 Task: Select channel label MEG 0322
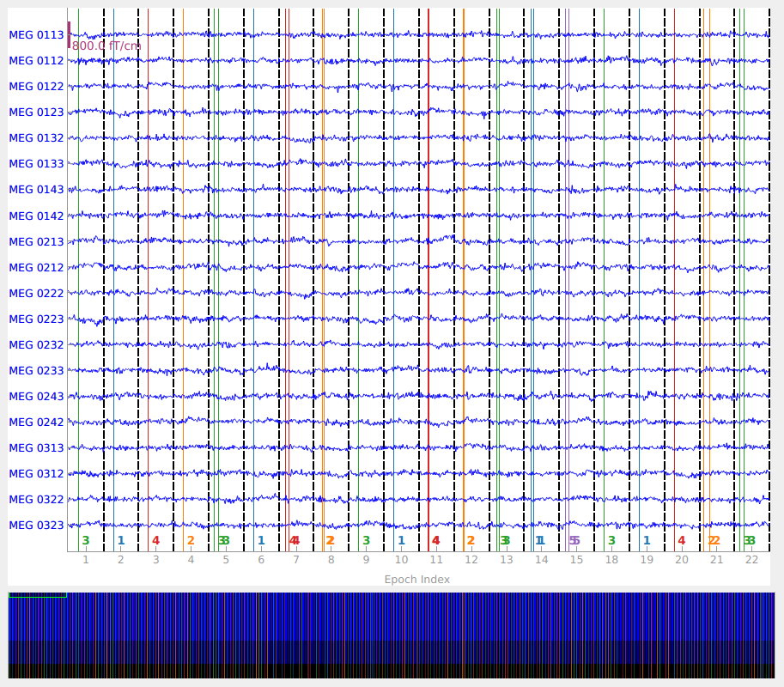(37, 500)
